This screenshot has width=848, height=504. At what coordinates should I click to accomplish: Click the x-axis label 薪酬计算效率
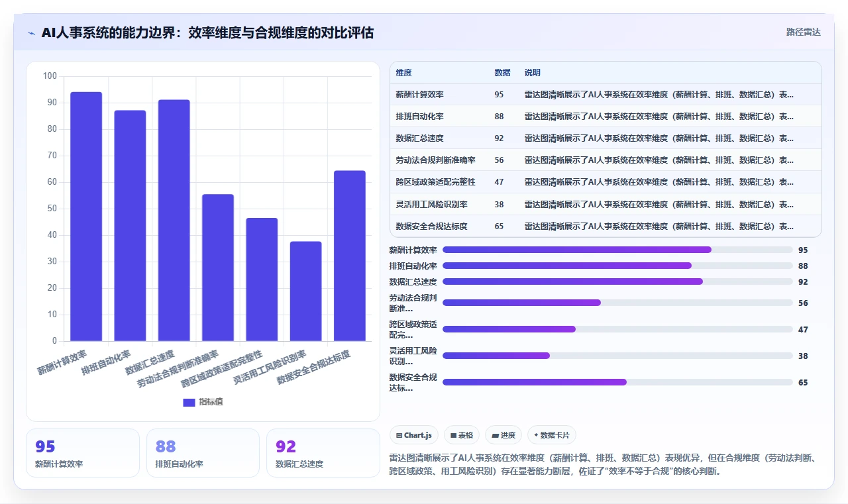pos(62,362)
